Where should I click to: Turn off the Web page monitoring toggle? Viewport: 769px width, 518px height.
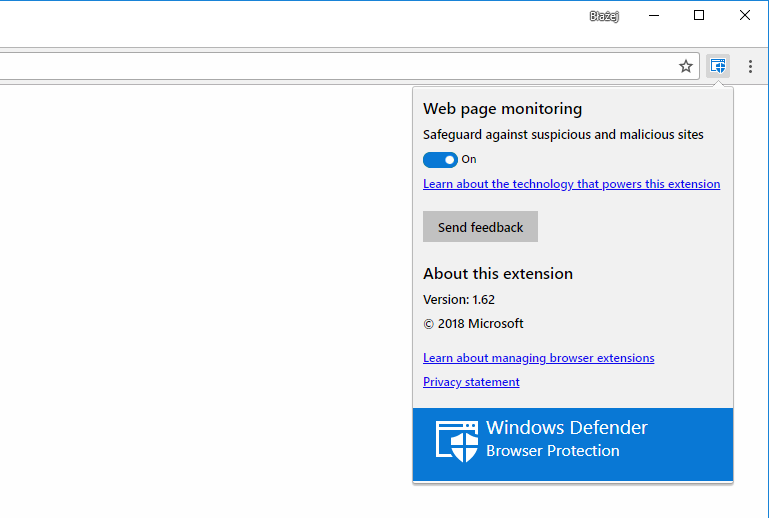[x=440, y=159]
